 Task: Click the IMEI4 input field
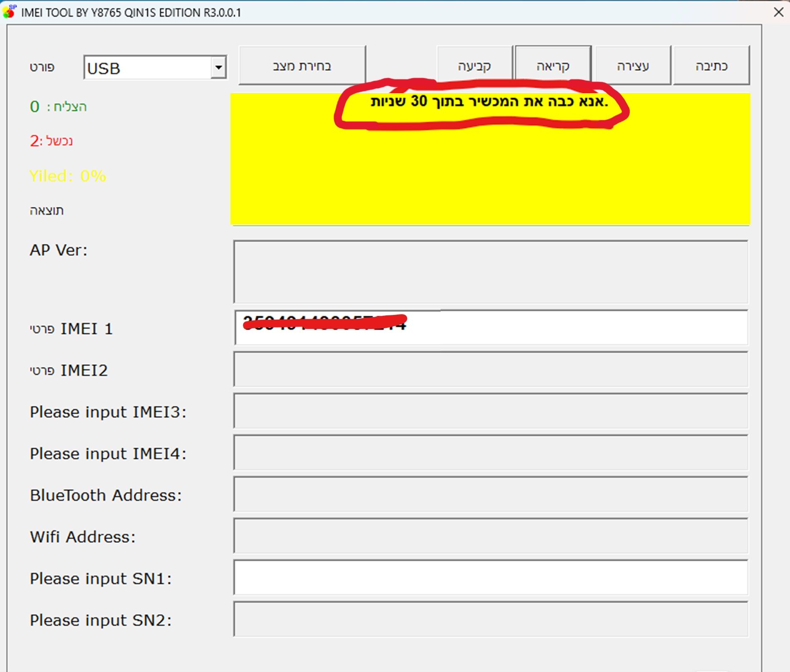(490, 453)
